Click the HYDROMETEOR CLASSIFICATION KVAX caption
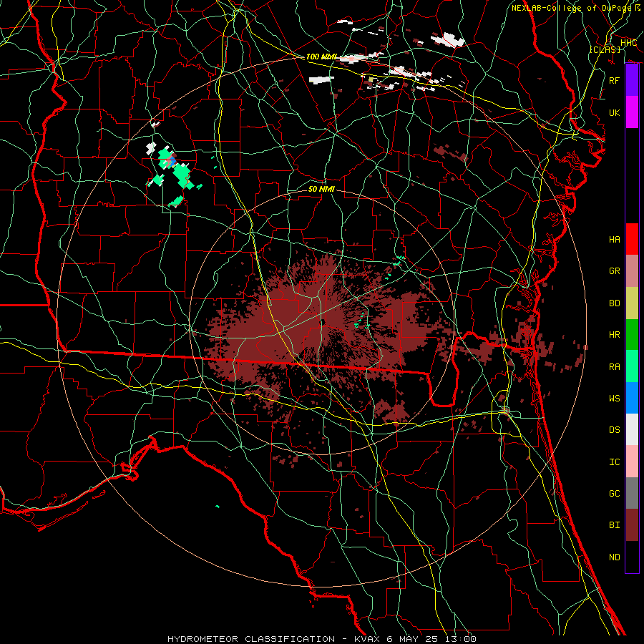Screen dimensions: 644x644 322,639
